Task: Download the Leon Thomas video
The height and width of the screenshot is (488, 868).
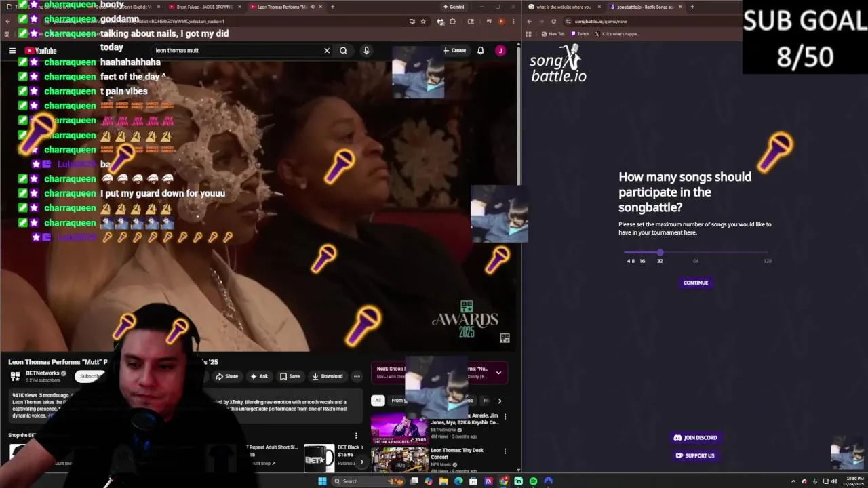Action: pyautogui.click(x=328, y=376)
